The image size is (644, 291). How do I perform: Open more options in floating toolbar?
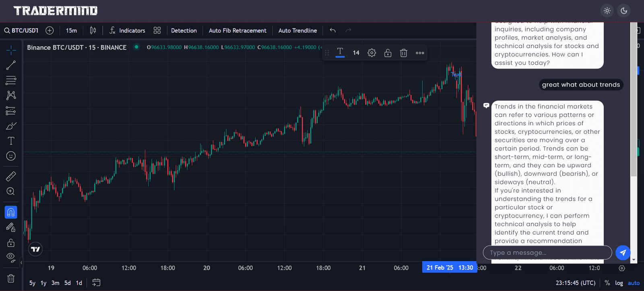[x=420, y=53]
